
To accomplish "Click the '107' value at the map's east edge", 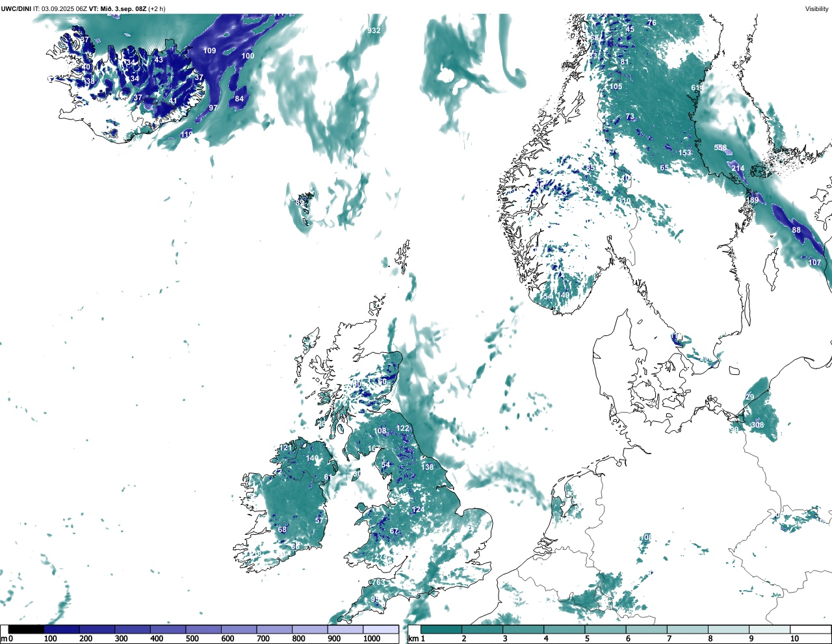I will 814,263.
